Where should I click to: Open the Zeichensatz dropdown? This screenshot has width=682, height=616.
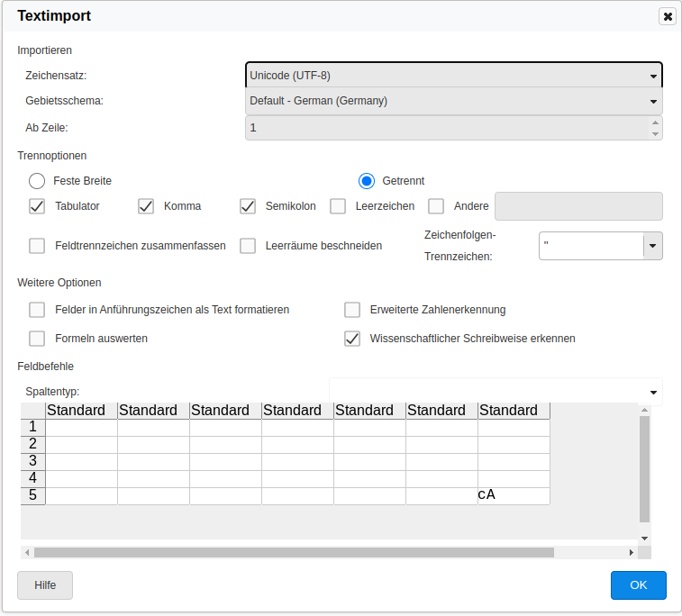pyautogui.click(x=454, y=76)
